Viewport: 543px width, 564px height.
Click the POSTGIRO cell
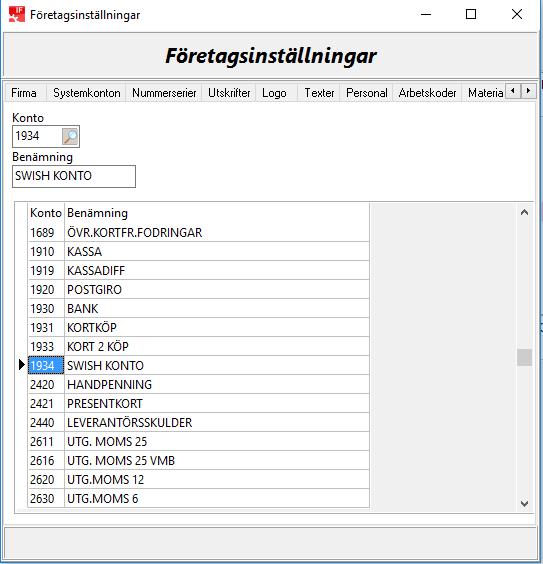[x=217, y=290]
